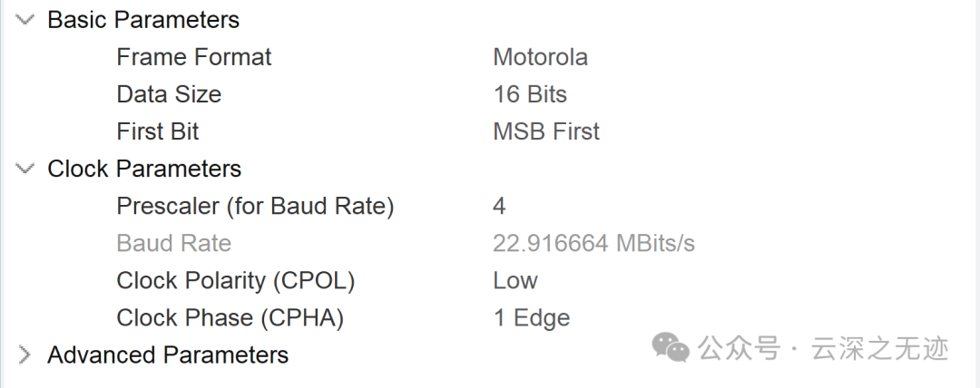
Task: Click the Frame Format parameter label
Action: coord(194,57)
